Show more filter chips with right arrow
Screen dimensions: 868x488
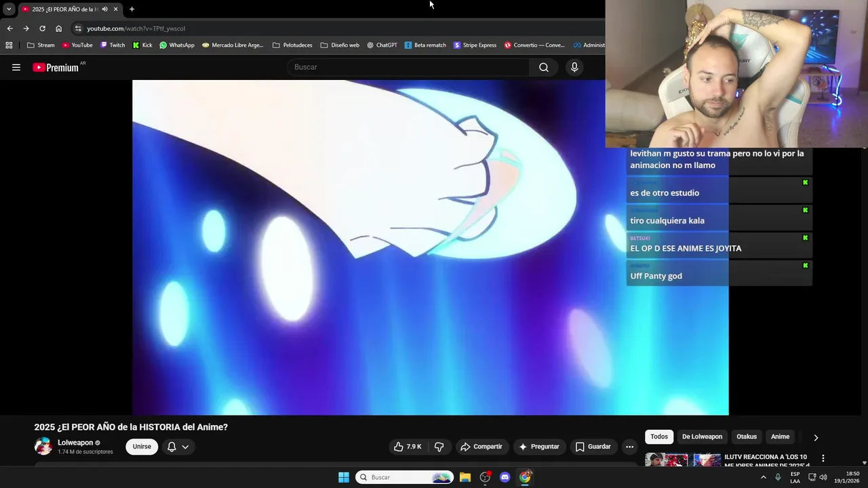coord(816,437)
